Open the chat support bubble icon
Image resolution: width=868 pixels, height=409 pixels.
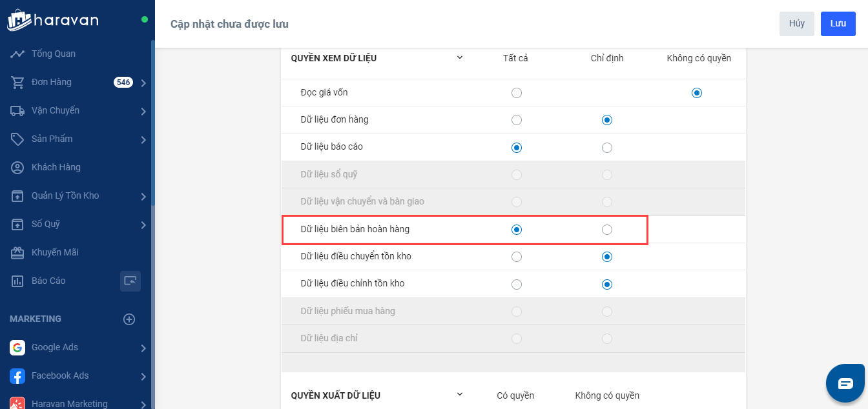845,383
